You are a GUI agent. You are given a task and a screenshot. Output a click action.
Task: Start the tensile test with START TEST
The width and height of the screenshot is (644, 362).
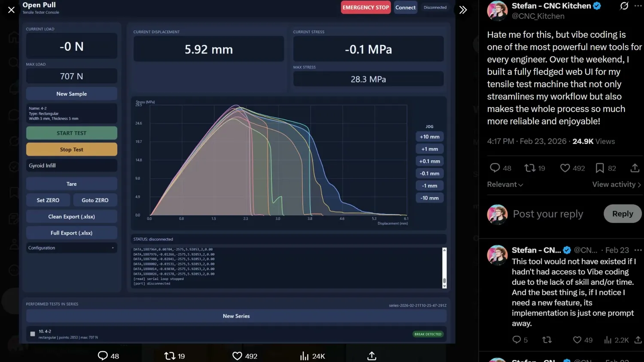click(x=72, y=133)
